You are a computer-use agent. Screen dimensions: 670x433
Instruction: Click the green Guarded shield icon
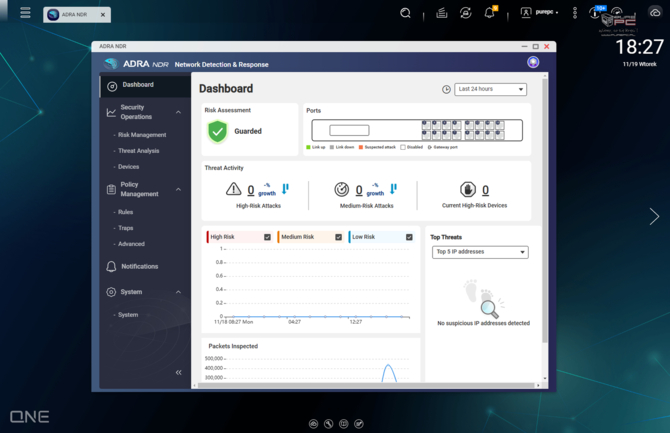217,131
